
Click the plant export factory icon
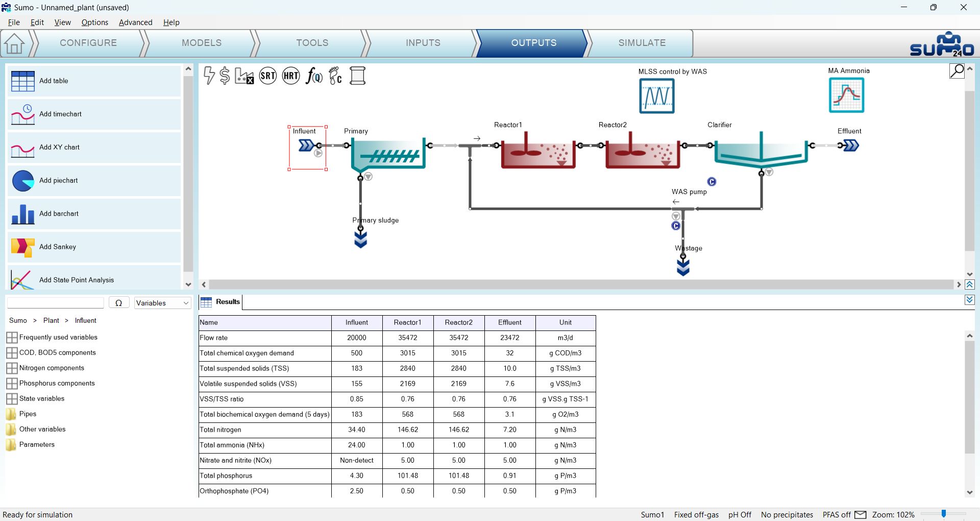point(244,76)
